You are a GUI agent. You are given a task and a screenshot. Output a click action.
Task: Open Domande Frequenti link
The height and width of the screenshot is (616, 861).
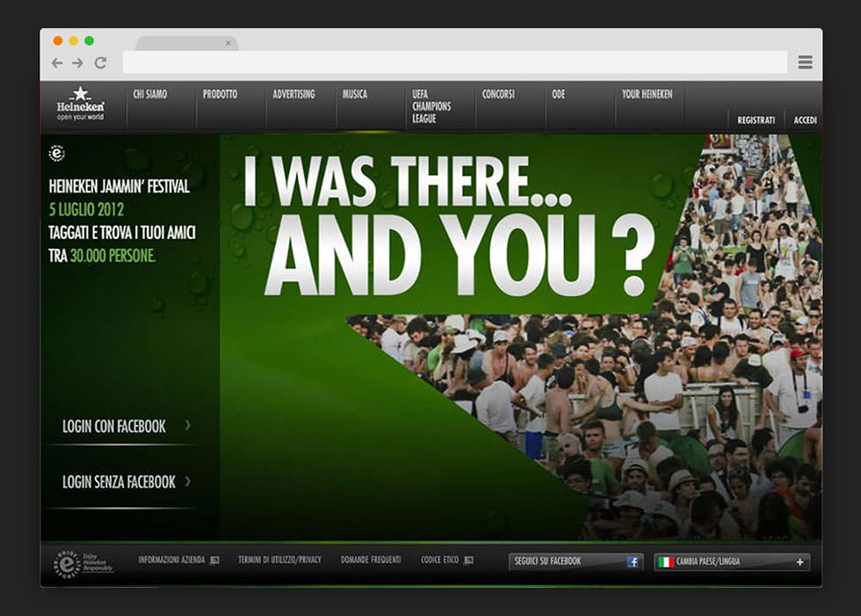pyautogui.click(x=371, y=560)
